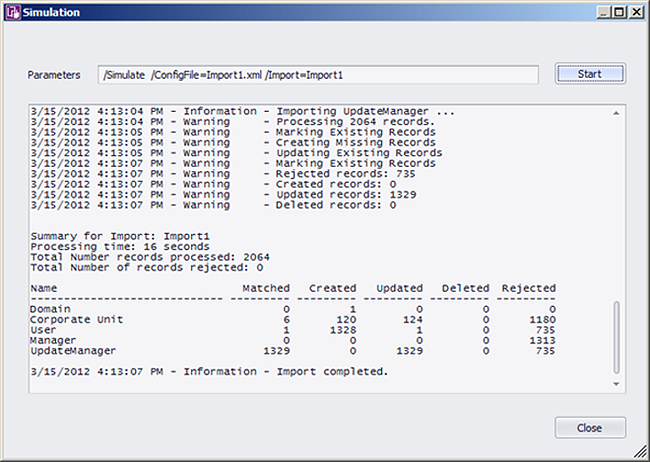The height and width of the screenshot is (462, 650).
Task: Close the window using the title bar X
Action: tap(633, 12)
